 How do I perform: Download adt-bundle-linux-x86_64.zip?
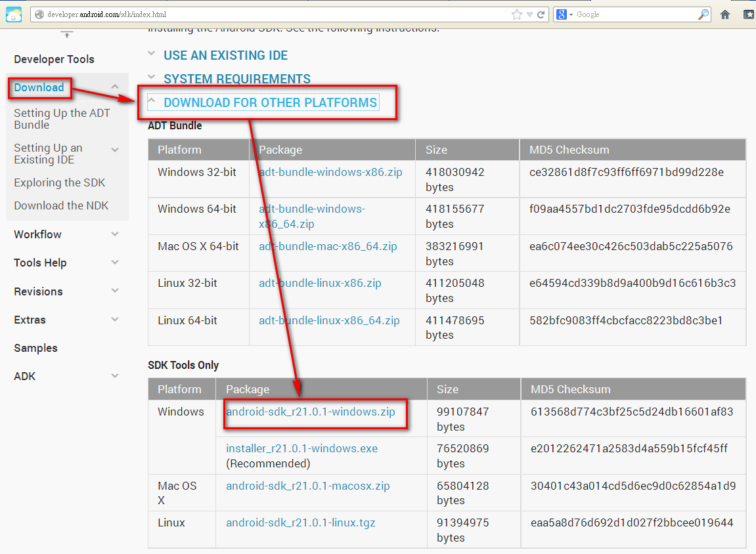click(x=329, y=320)
